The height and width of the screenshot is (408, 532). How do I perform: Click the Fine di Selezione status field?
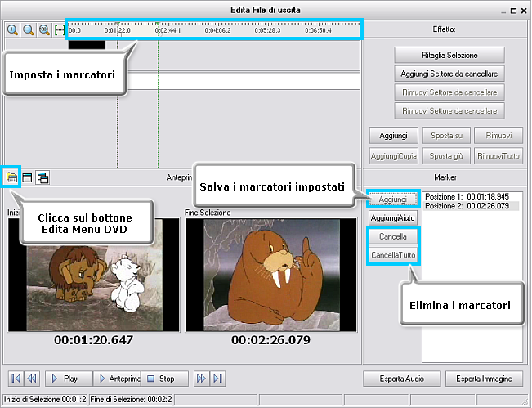coord(131,399)
